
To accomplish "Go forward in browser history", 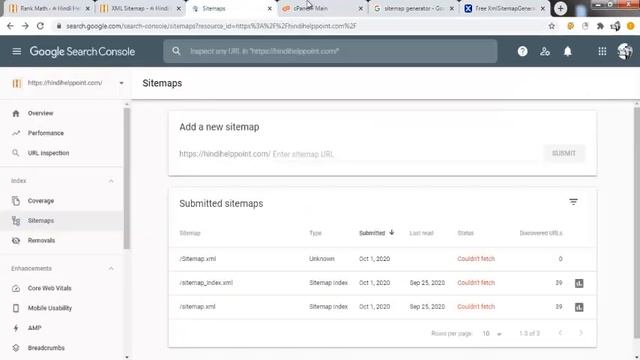I will 25,26.
